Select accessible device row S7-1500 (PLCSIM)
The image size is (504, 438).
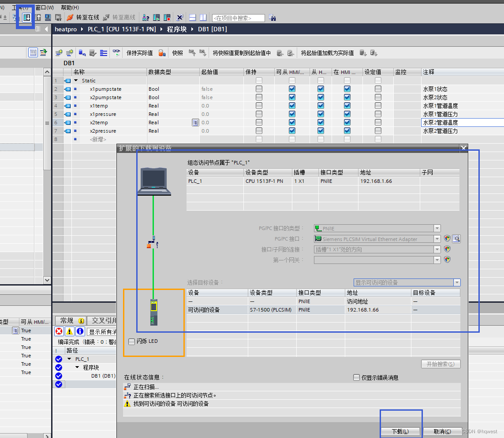[x=323, y=310]
